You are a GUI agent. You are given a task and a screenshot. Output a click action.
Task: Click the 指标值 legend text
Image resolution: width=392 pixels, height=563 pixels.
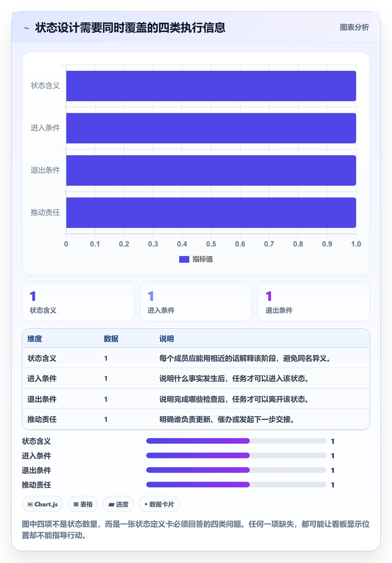coord(203,259)
